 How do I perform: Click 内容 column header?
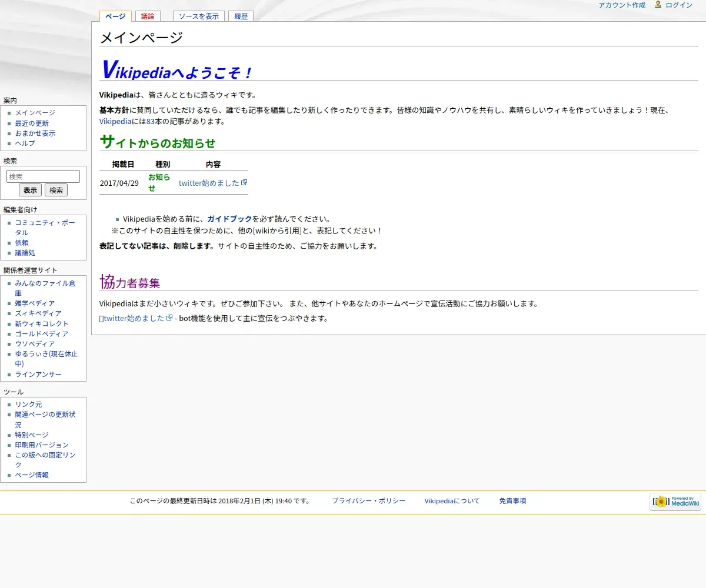213,164
